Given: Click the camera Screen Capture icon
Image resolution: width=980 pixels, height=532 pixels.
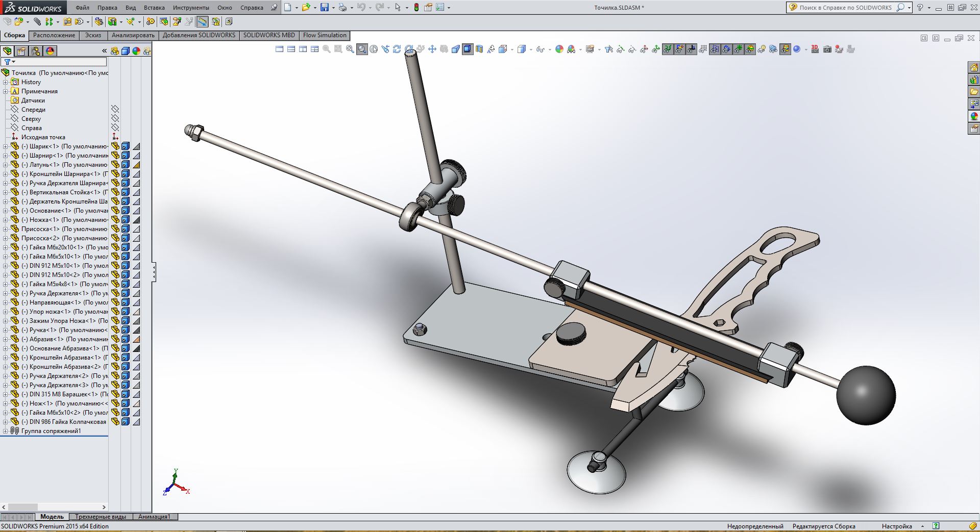Looking at the screenshot, I should point(827,49).
